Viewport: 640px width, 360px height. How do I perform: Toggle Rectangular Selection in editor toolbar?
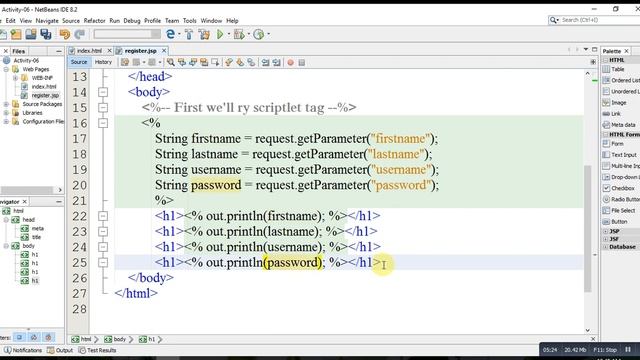tap(215, 62)
